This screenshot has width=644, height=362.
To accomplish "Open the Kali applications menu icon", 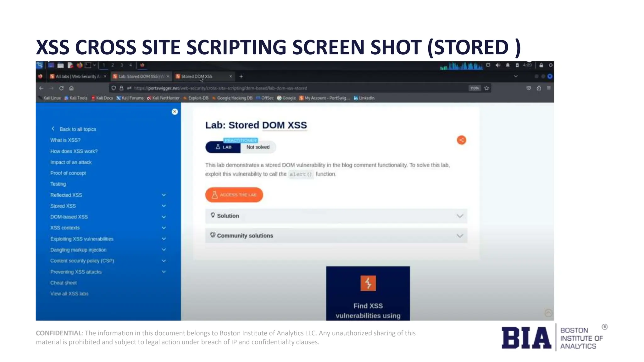I will 40,65.
